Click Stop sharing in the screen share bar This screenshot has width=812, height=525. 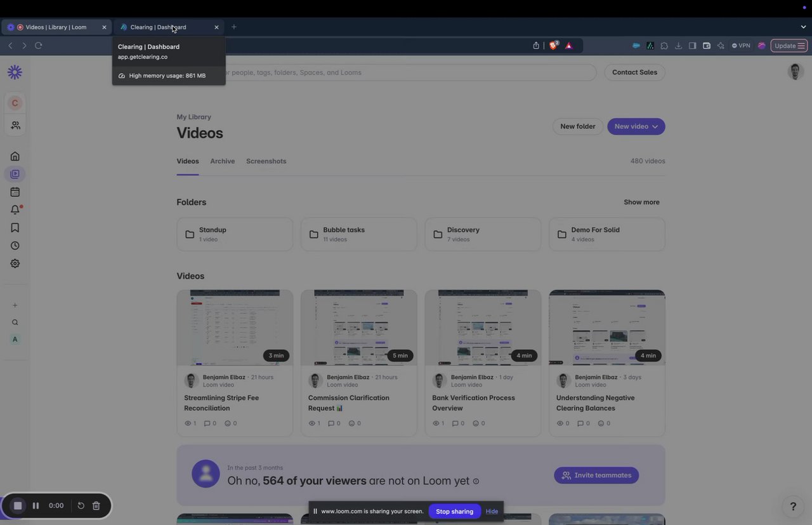[454, 512]
